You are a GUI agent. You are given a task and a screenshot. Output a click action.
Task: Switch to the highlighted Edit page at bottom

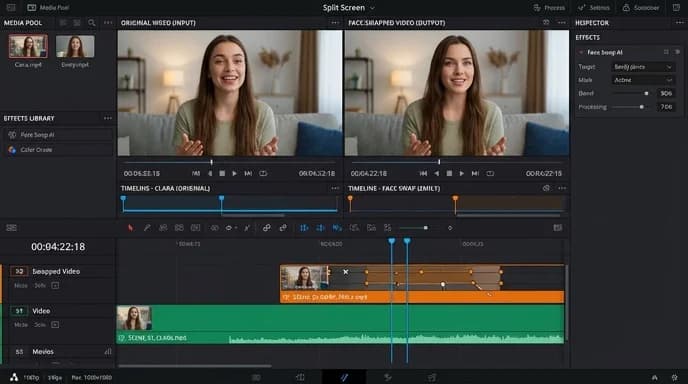[344, 377]
